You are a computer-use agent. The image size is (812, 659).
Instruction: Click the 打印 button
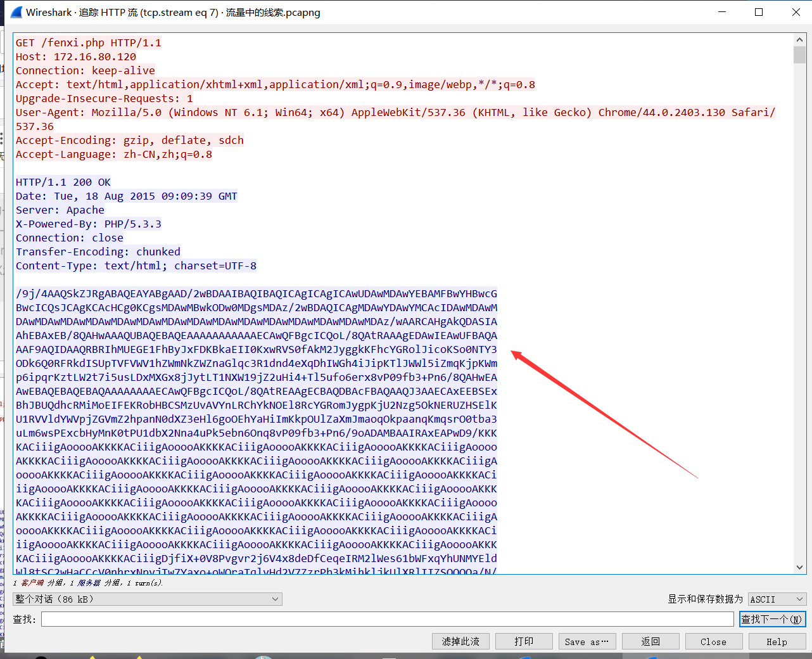[x=524, y=641]
